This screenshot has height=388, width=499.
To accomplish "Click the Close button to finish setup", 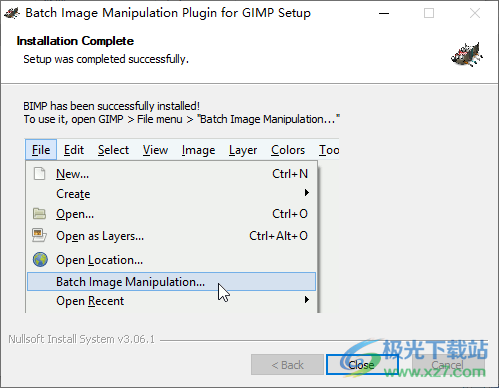I will pos(362,364).
